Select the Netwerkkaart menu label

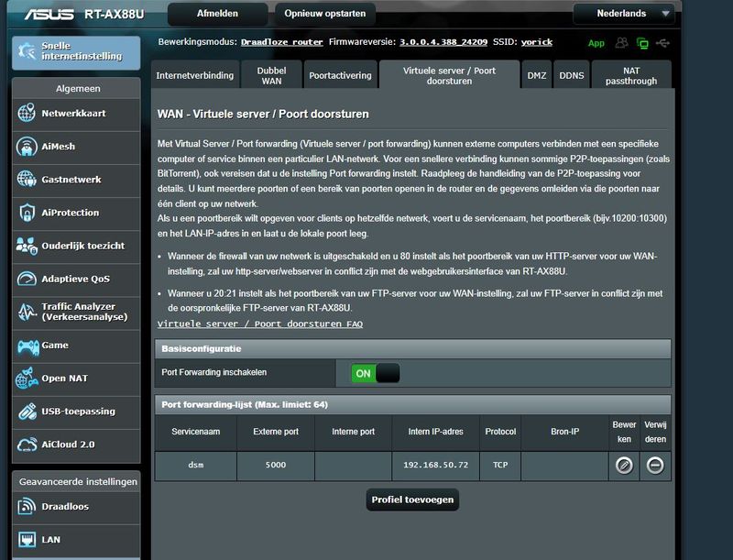tap(73, 113)
